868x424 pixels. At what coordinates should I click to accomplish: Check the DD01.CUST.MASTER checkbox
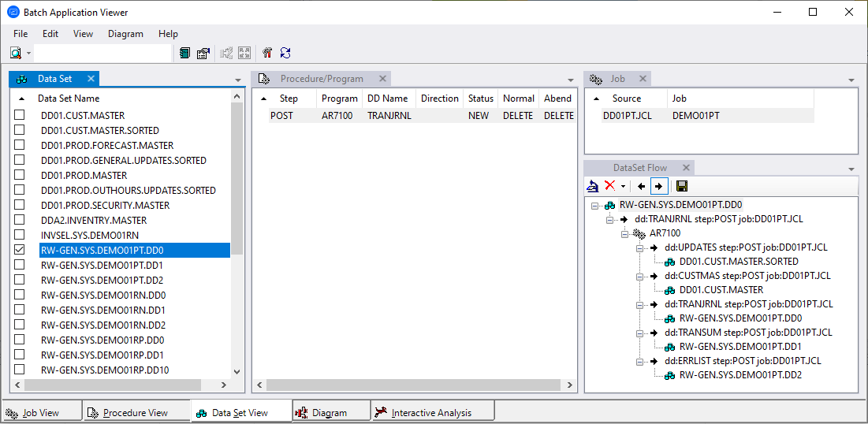pyautogui.click(x=20, y=116)
